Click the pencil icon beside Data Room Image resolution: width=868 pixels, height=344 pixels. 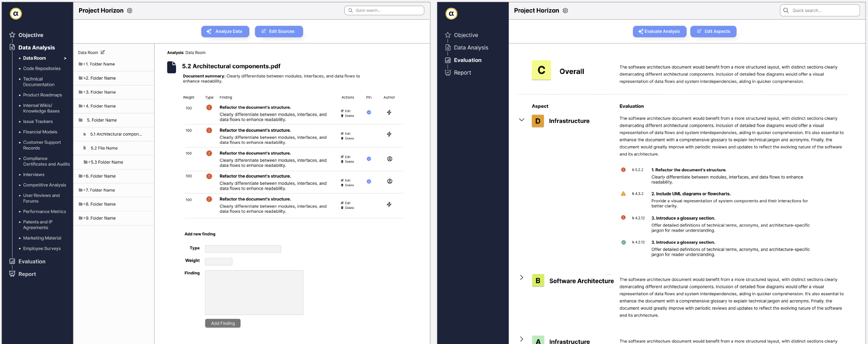point(103,52)
